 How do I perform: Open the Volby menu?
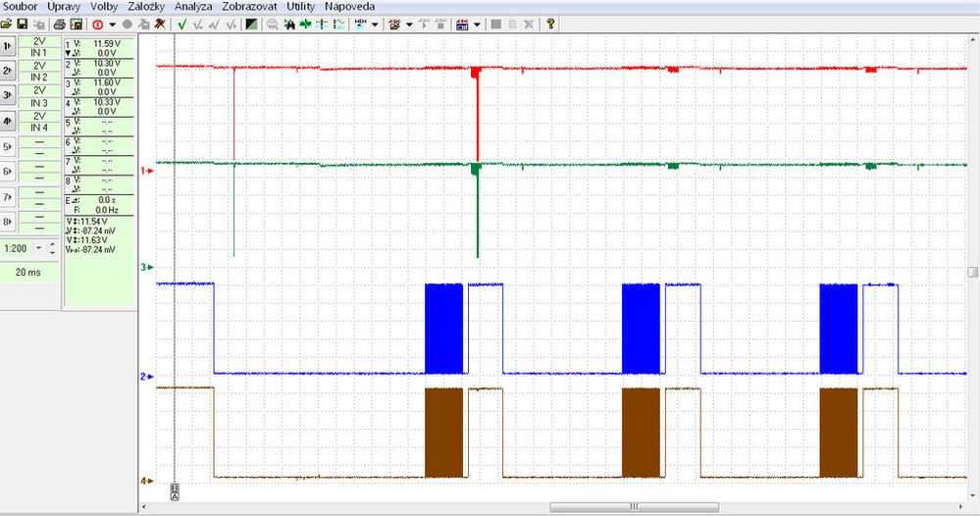pyautogui.click(x=104, y=6)
